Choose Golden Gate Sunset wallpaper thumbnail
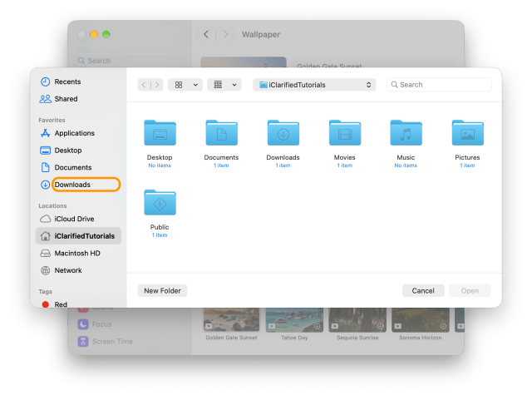This screenshot has width=532, height=395. 231,319
